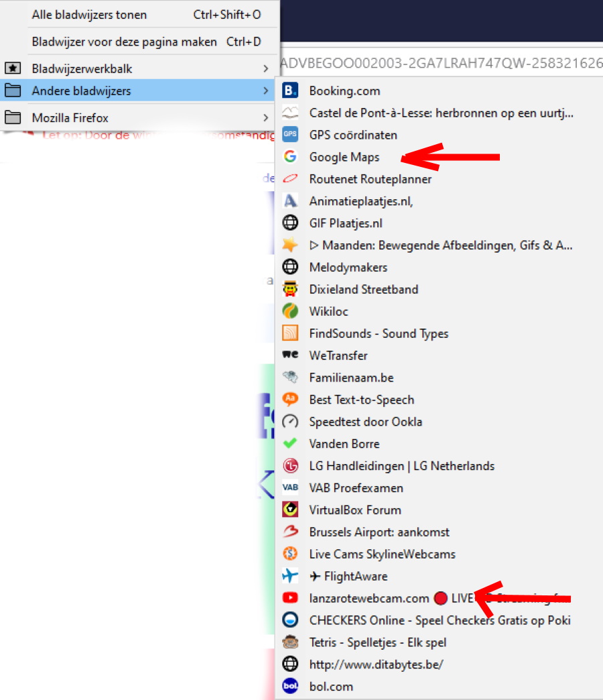The width and height of the screenshot is (603, 700).
Task: Click the VAB logo icon
Action: pyautogui.click(x=290, y=487)
